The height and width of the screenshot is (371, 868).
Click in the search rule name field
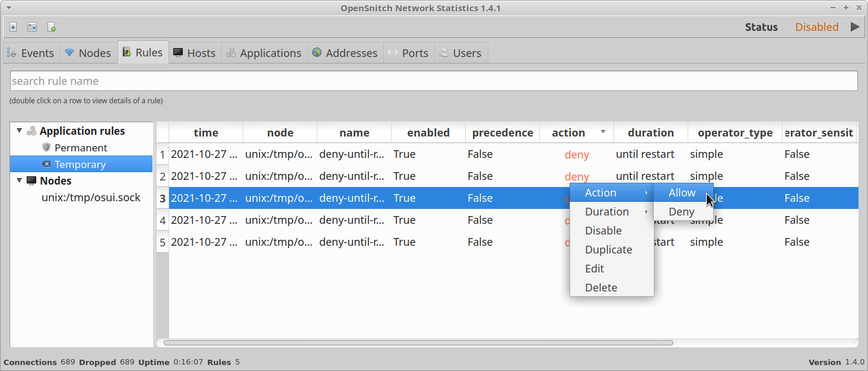pos(434,81)
